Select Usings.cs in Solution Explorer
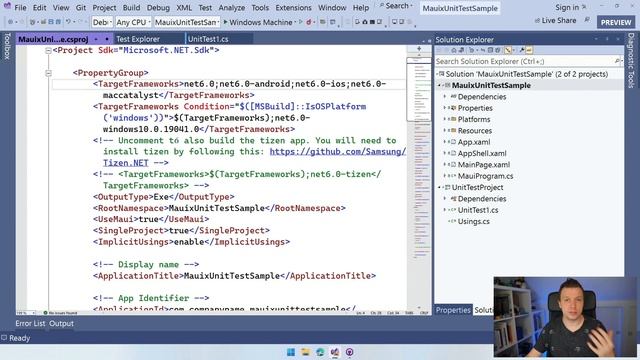Viewport: 640px width, 360px height. [x=473, y=221]
